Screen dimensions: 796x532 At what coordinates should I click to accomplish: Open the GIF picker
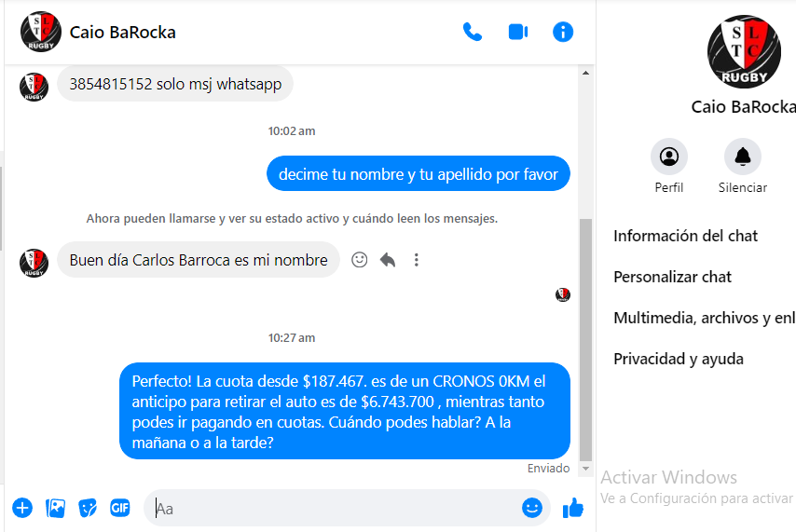[120, 508]
